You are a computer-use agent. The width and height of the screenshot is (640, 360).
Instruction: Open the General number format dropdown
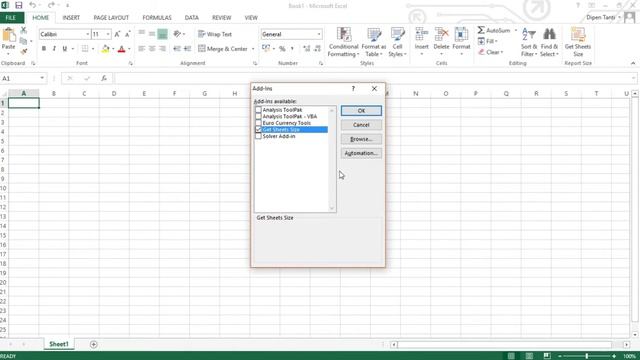(x=319, y=34)
